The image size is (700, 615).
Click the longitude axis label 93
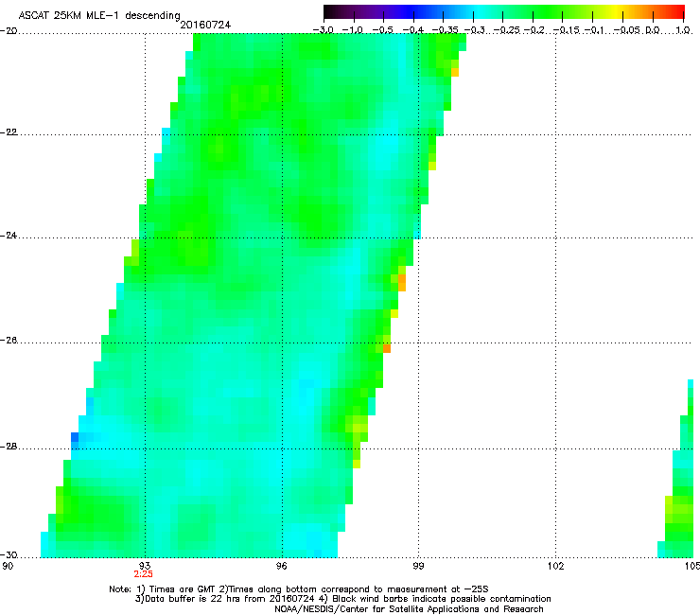coord(145,566)
